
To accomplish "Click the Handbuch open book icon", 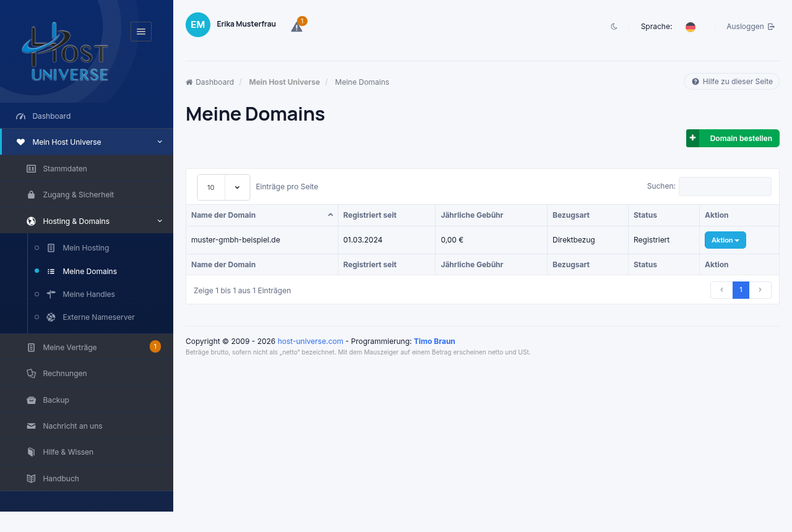I will coord(31,479).
